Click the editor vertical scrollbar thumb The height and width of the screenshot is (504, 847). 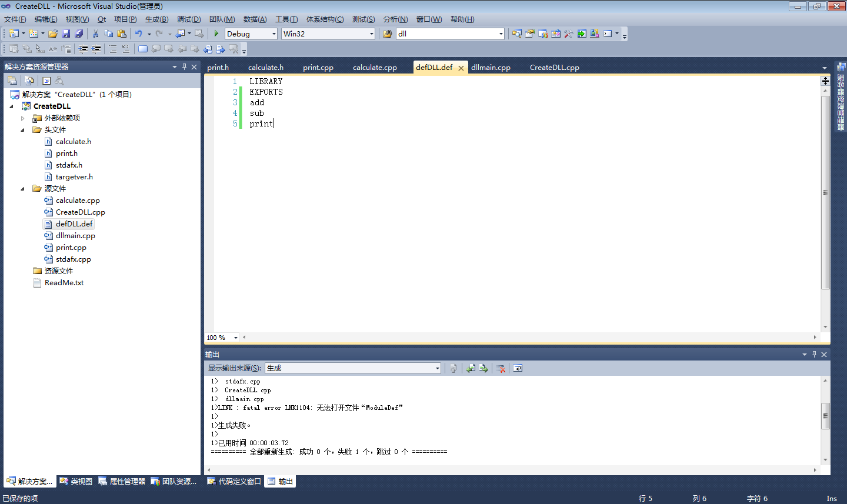coord(825,192)
